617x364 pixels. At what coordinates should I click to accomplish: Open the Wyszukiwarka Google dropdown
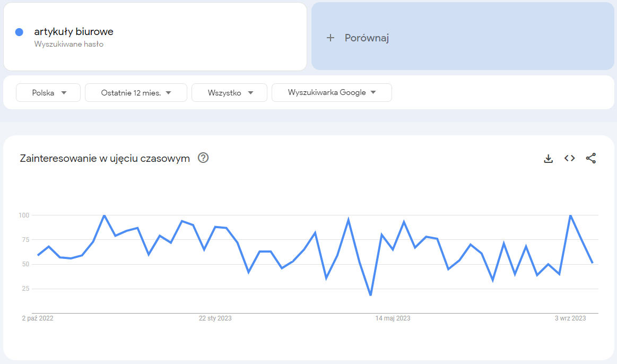pyautogui.click(x=332, y=92)
